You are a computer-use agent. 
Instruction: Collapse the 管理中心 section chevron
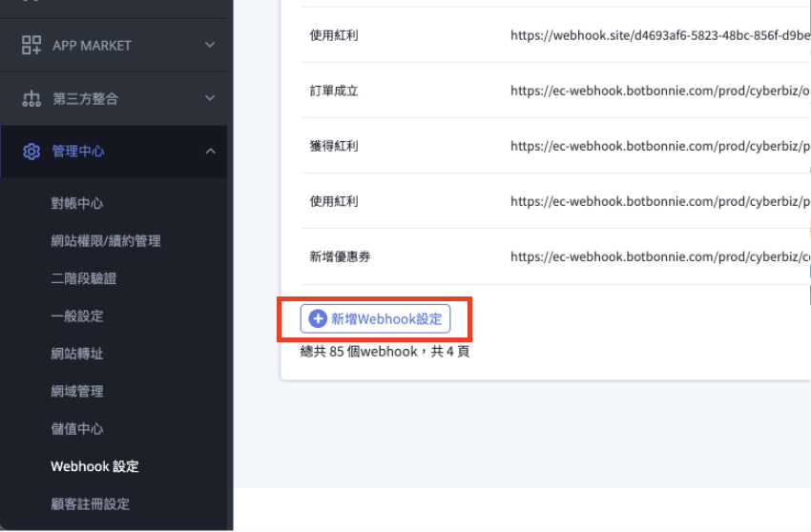(210, 152)
